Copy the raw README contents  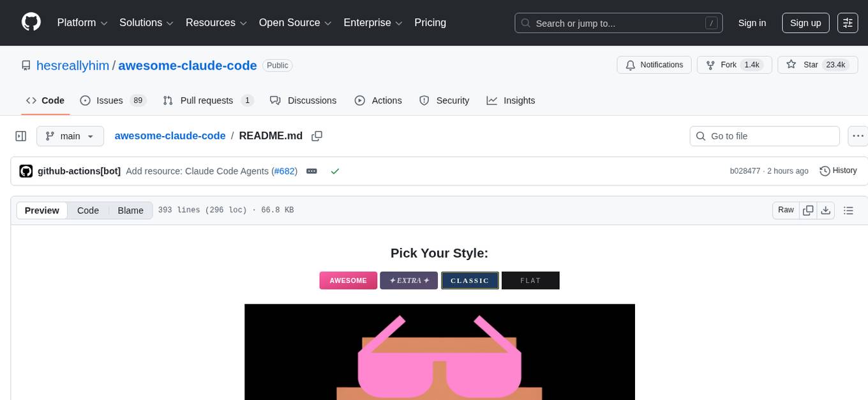[x=808, y=210]
